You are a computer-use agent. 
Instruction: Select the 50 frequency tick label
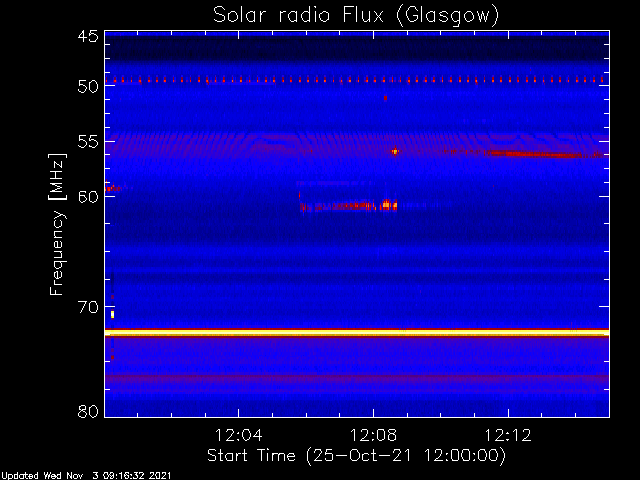[x=88, y=86]
